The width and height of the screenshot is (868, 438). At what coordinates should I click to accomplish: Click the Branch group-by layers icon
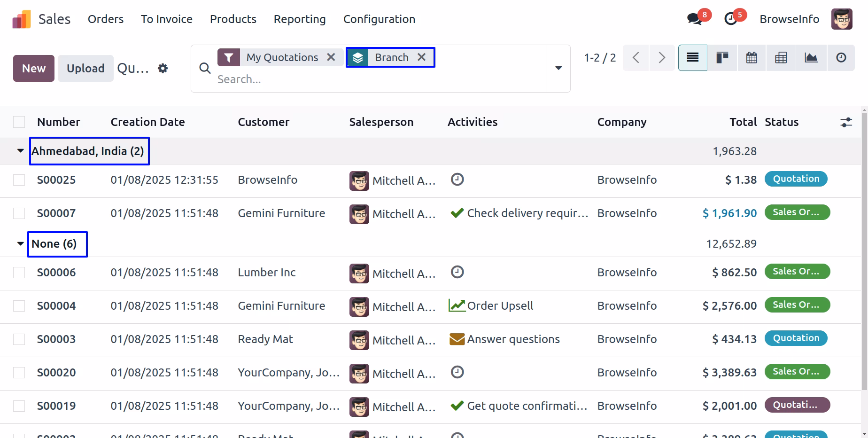pyautogui.click(x=358, y=57)
